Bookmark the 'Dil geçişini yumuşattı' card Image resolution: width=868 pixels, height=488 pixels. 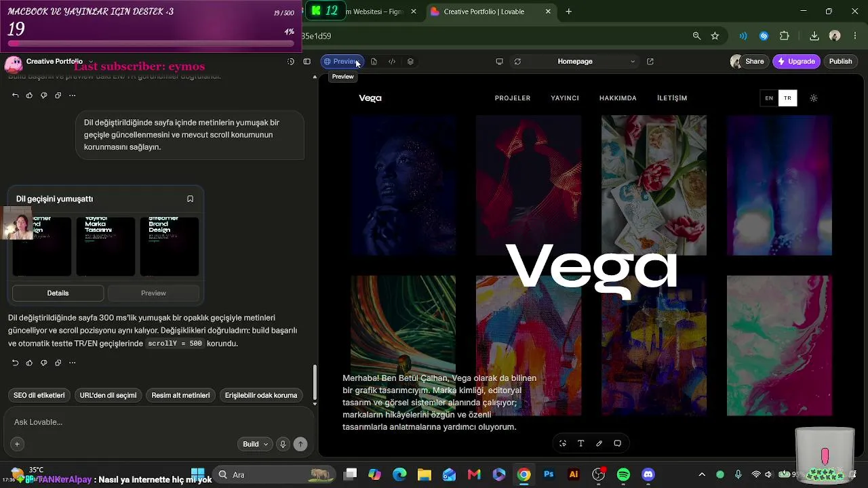[x=190, y=199]
